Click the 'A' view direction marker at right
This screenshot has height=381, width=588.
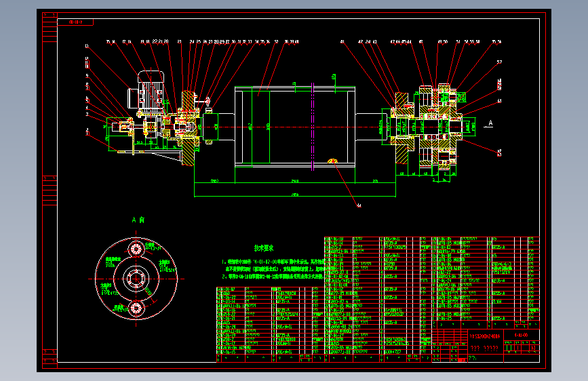[x=490, y=123]
